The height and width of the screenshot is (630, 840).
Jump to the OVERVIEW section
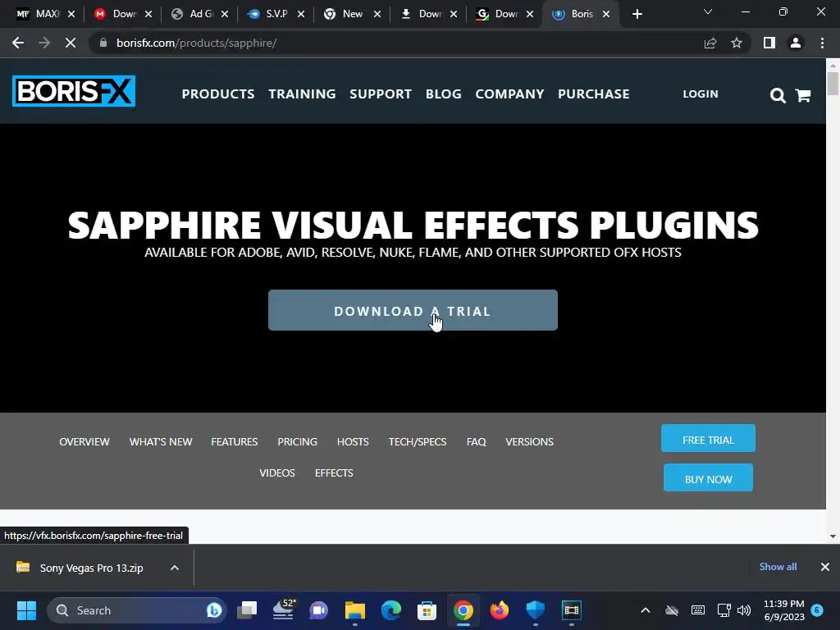click(x=84, y=442)
